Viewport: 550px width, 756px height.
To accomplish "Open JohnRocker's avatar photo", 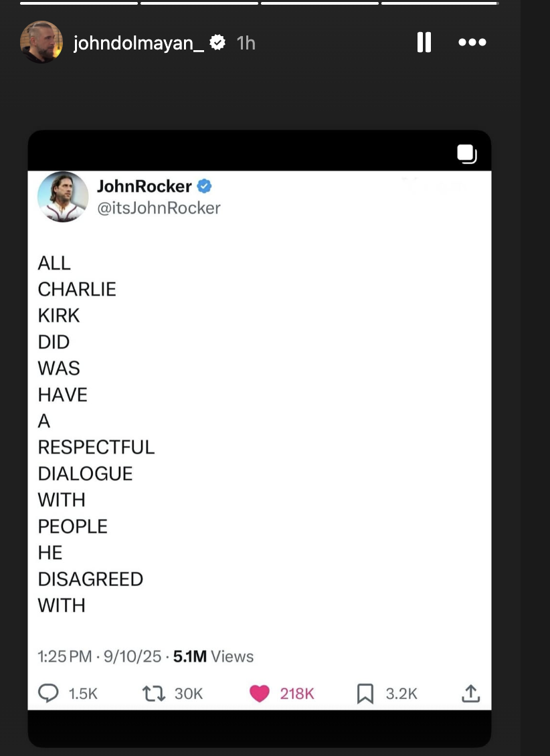I will (x=63, y=197).
